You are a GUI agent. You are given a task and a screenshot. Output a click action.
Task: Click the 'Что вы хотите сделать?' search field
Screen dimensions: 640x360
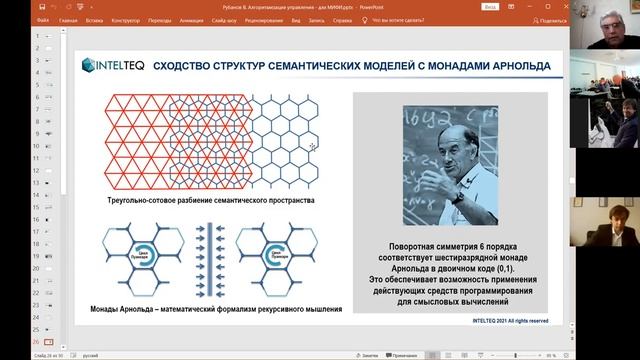point(398,20)
